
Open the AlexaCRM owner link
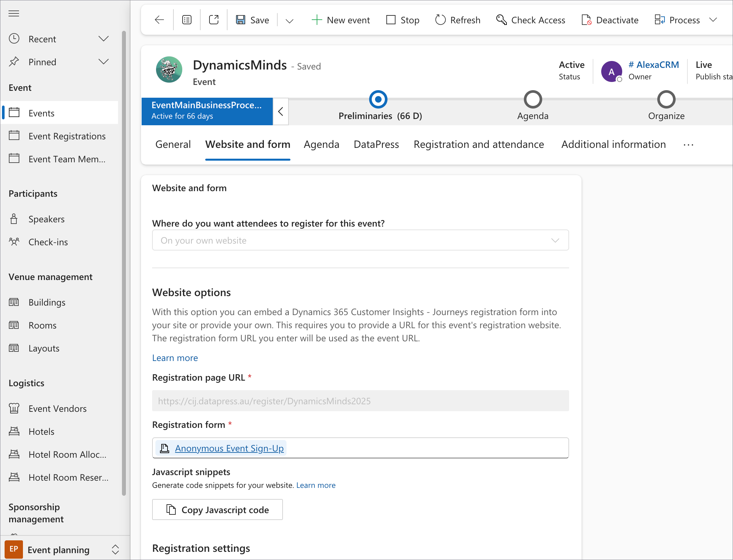click(654, 65)
